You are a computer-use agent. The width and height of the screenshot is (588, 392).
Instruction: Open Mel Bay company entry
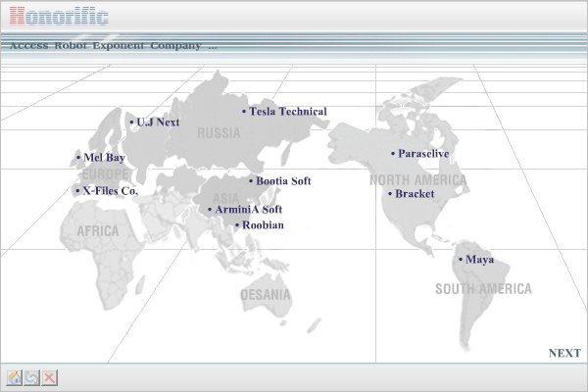point(101,157)
